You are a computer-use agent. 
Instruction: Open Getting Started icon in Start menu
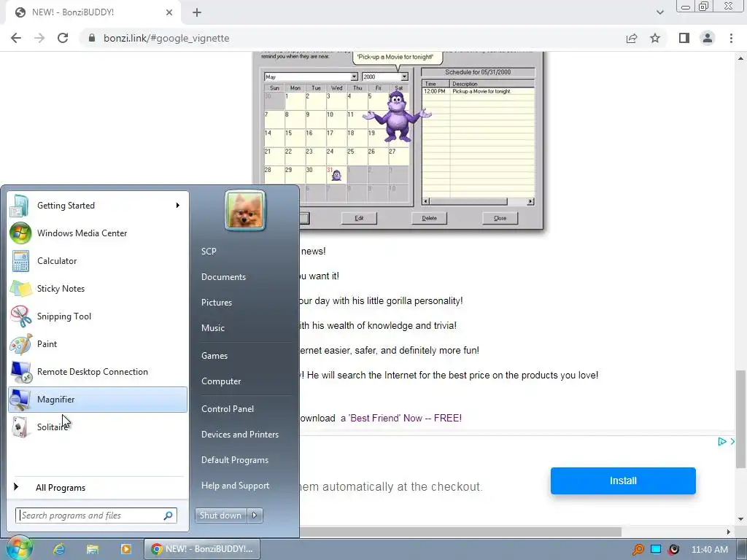(20, 206)
